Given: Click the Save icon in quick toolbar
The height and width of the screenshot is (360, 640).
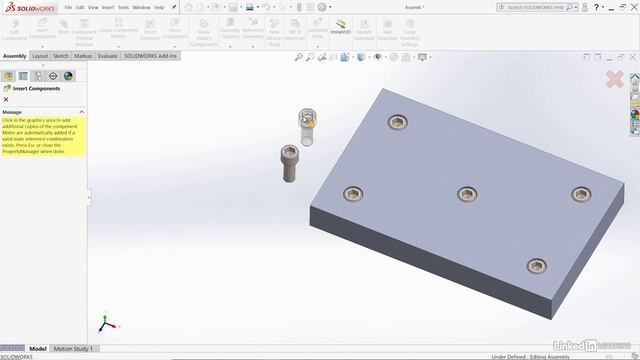Looking at the screenshot, I should pos(233,7).
